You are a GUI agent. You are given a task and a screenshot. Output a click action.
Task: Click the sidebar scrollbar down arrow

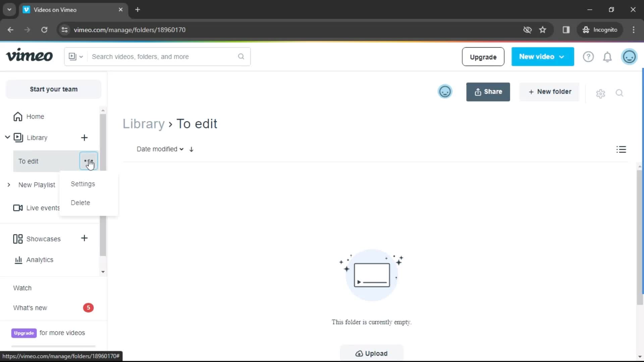click(x=103, y=272)
